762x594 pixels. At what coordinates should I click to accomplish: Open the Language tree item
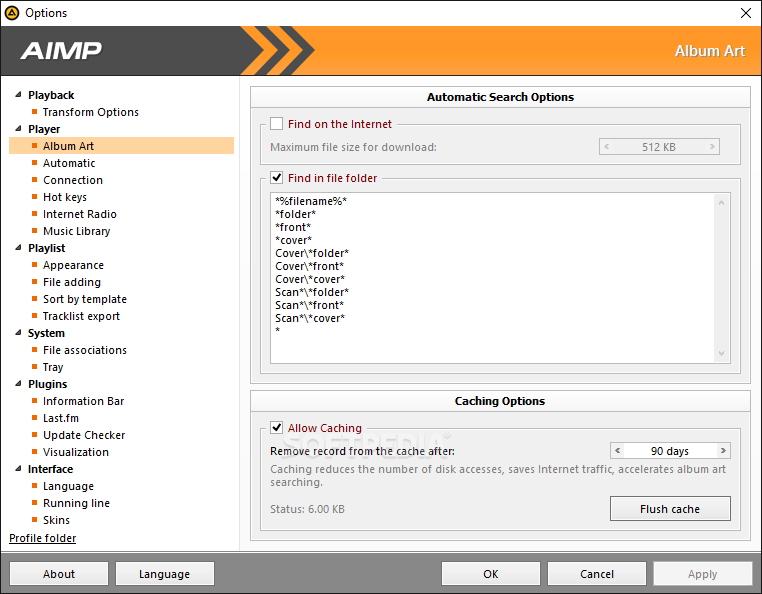[x=68, y=486]
